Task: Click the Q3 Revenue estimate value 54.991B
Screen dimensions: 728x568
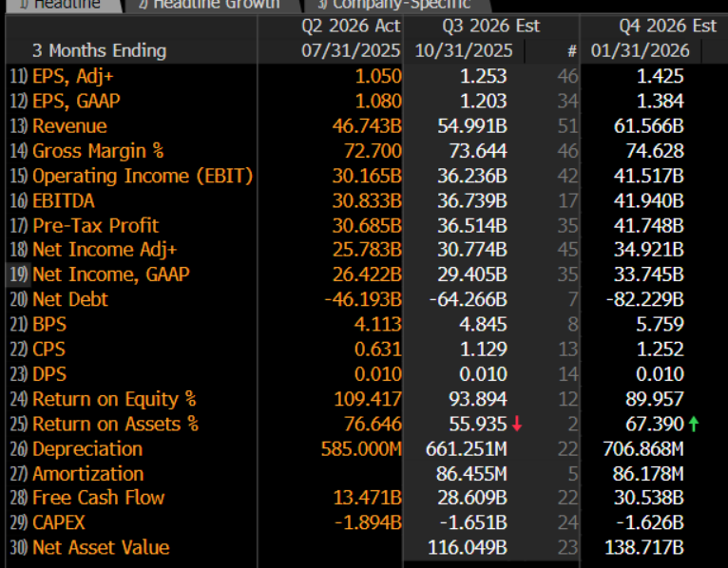Action: [x=478, y=126]
